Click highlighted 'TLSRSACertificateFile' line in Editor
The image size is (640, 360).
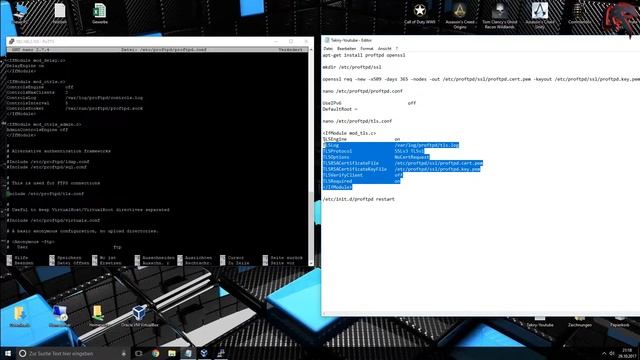pos(403,163)
